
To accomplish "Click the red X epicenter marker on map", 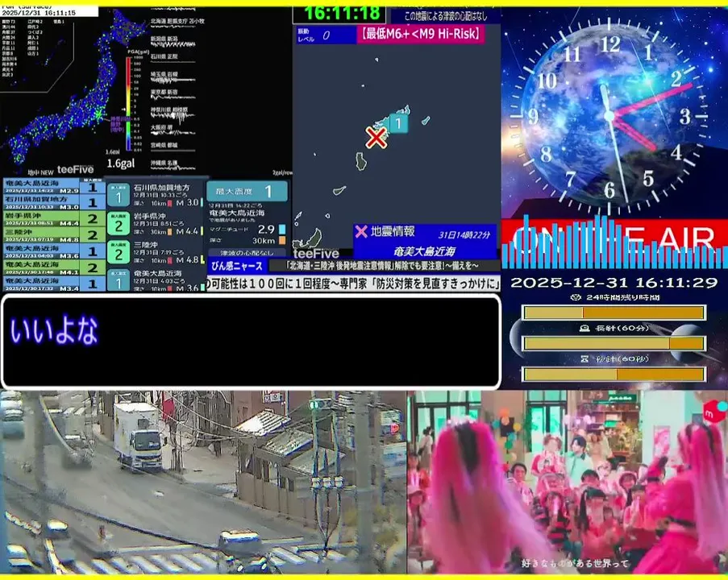I will (x=376, y=137).
